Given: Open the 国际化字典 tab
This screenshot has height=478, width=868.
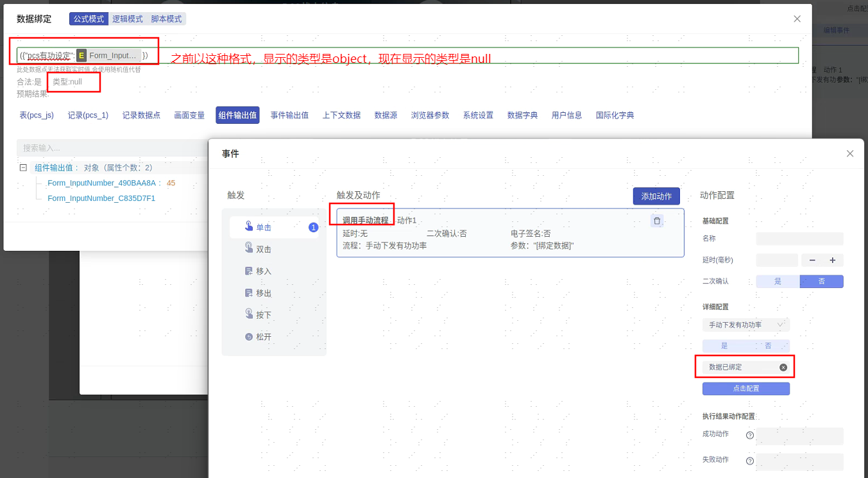Looking at the screenshot, I should [615, 115].
